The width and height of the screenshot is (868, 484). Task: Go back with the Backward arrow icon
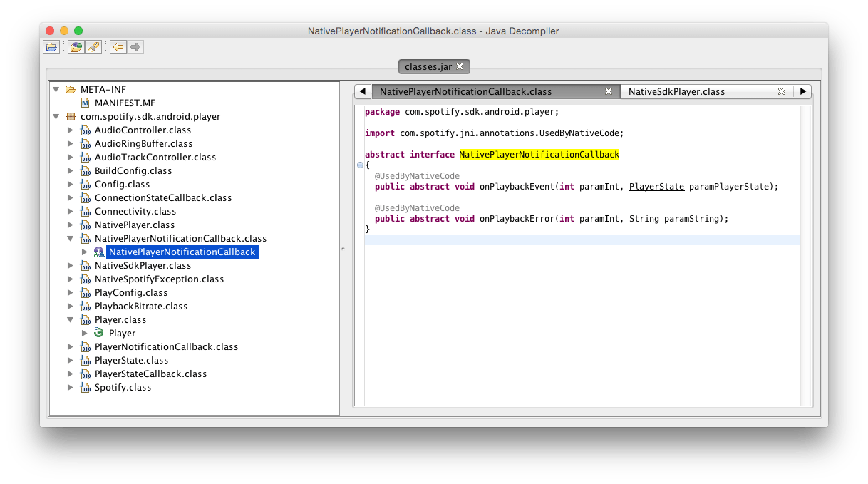pos(118,47)
